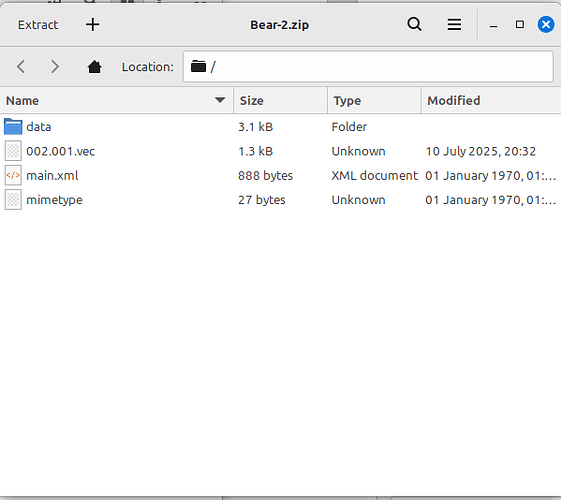Open the hamburger menu
Screen dimensions: 561x500
[x=454, y=25]
